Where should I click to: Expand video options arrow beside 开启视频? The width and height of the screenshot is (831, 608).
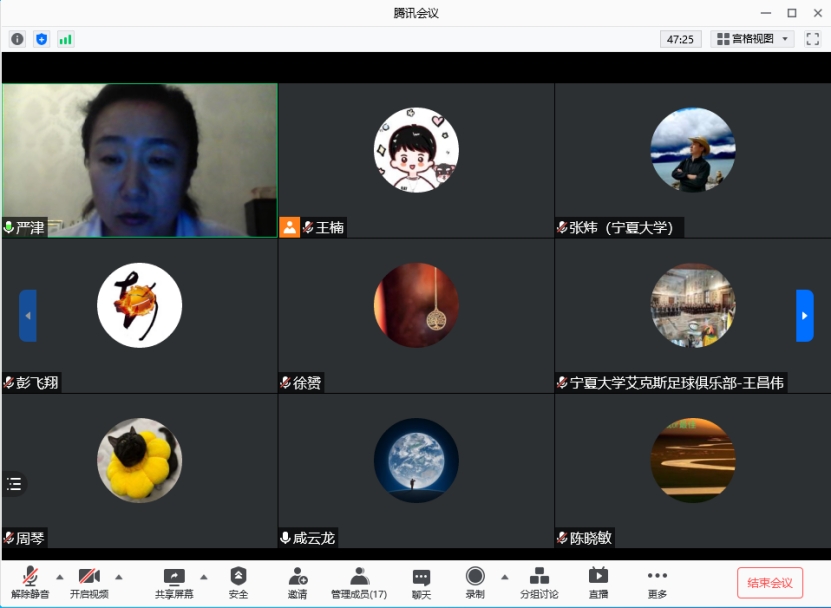click(119, 576)
